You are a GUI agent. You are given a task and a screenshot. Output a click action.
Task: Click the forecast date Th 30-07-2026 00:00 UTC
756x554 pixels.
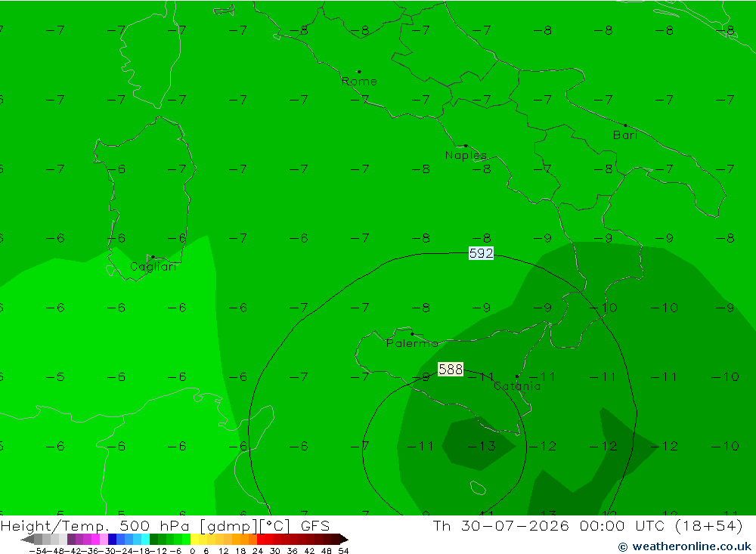point(549,525)
